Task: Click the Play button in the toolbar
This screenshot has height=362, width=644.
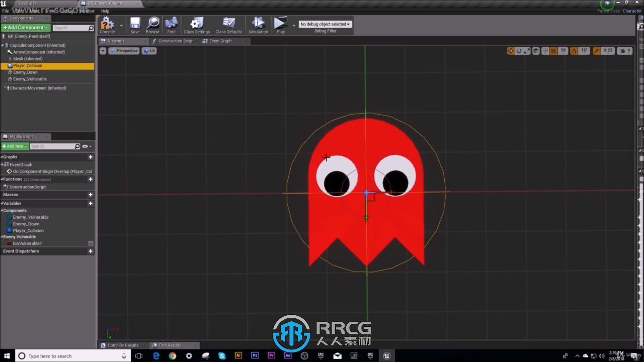Action: click(x=280, y=25)
